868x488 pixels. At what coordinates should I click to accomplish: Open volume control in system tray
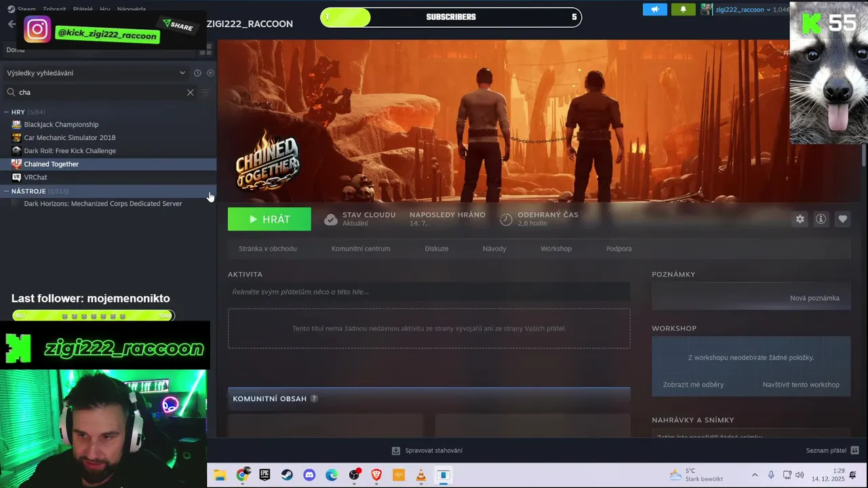tap(800, 475)
